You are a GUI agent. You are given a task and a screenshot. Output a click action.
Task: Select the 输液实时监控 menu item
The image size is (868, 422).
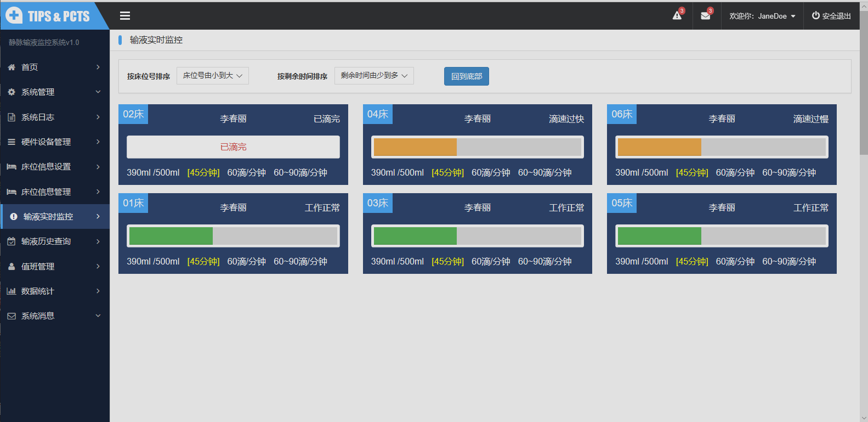click(55, 216)
